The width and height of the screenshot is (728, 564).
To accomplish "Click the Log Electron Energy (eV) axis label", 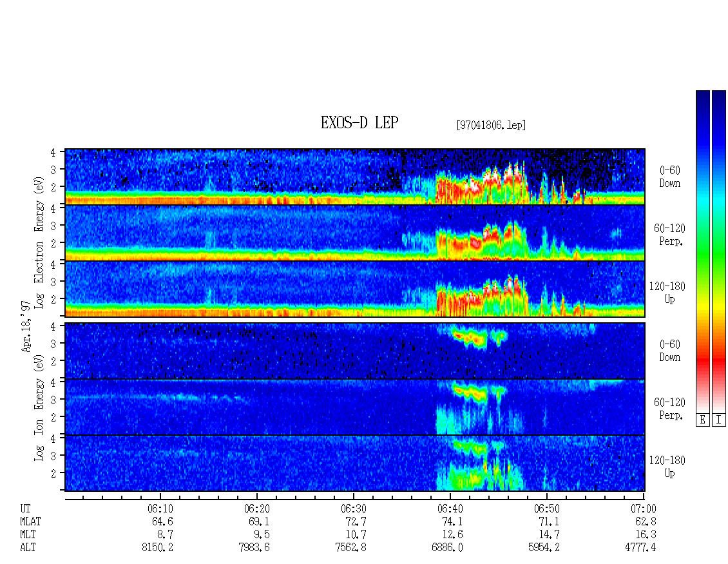I will coord(39,242).
